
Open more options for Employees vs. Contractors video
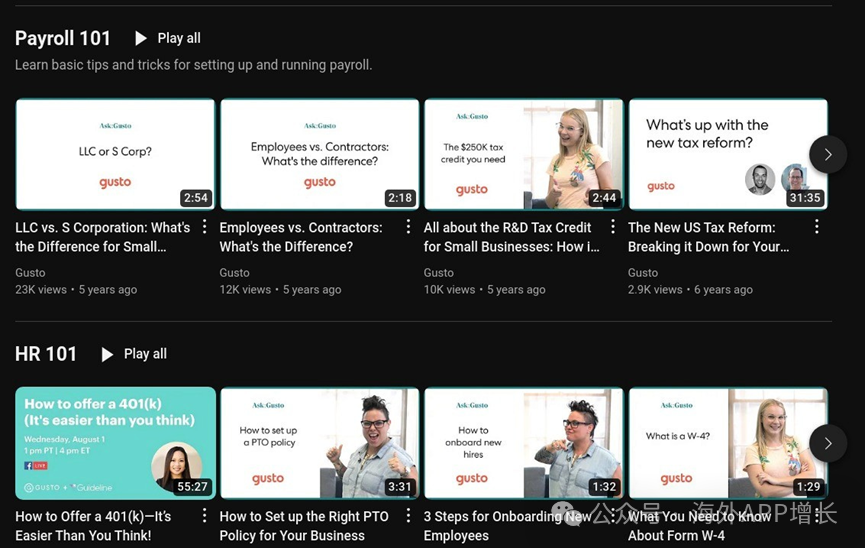pyautogui.click(x=408, y=226)
